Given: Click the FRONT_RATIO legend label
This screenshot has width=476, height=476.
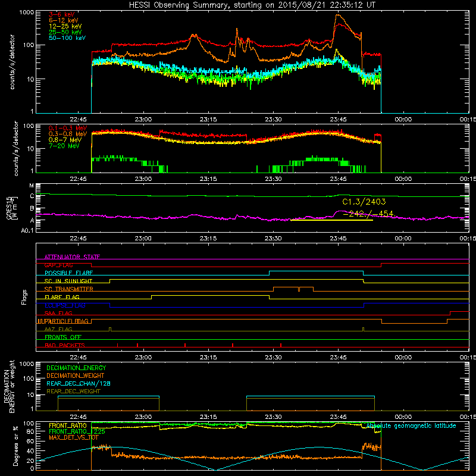Looking at the screenshot, I should (x=68, y=425).
